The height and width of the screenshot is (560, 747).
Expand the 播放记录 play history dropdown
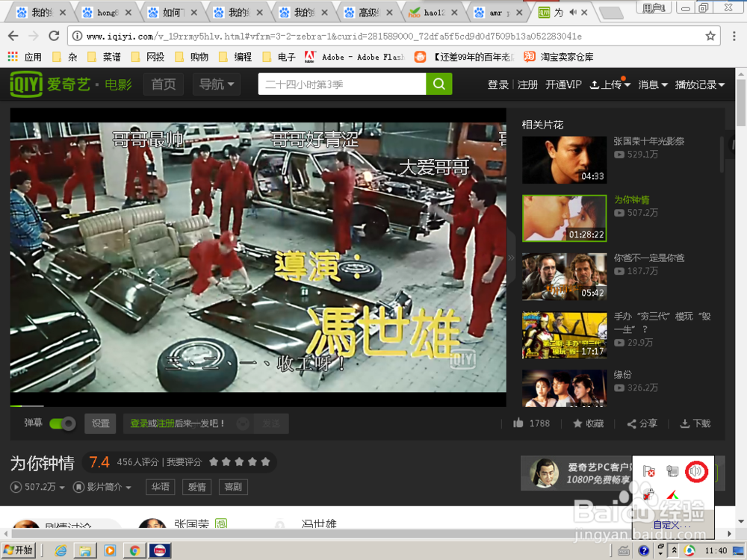(x=700, y=85)
